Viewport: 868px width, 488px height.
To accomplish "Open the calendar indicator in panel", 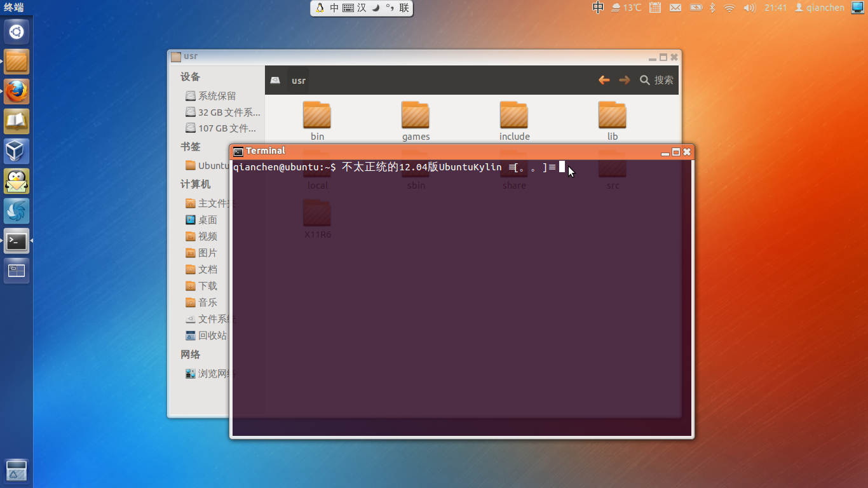I will pyautogui.click(x=655, y=8).
